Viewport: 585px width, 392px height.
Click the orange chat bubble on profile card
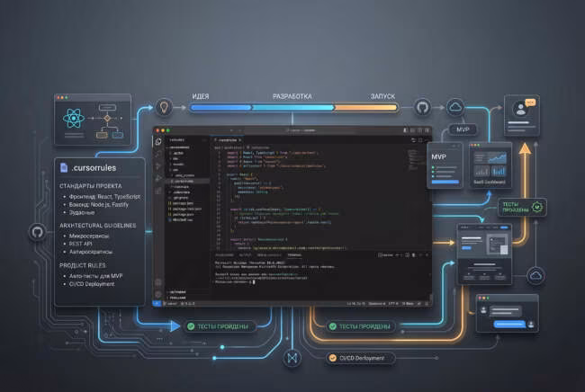coord(530,102)
